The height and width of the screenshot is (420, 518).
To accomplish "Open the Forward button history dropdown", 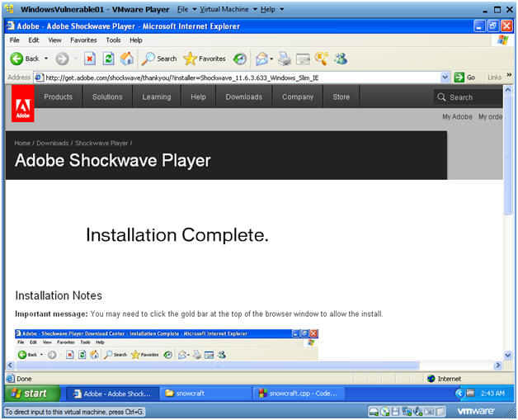I will (76, 59).
